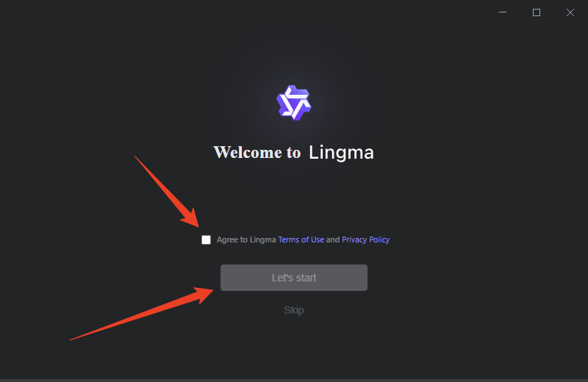Maximize the Lingma welcome window
The width and height of the screenshot is (588, 382).
coord(537,12)
